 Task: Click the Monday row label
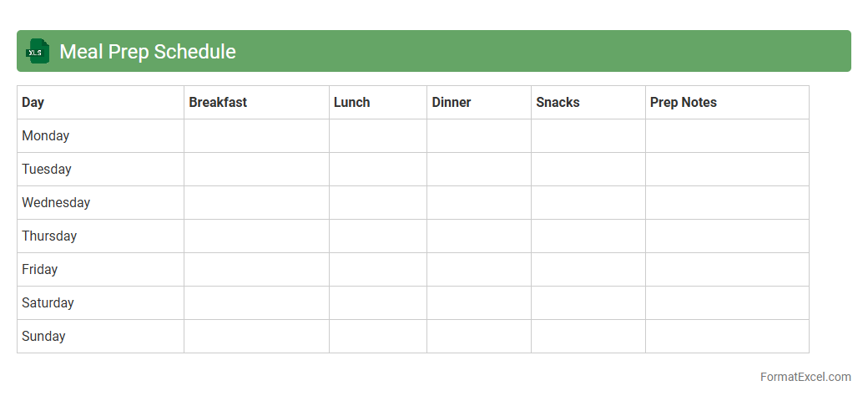click(x=46, y=135)
